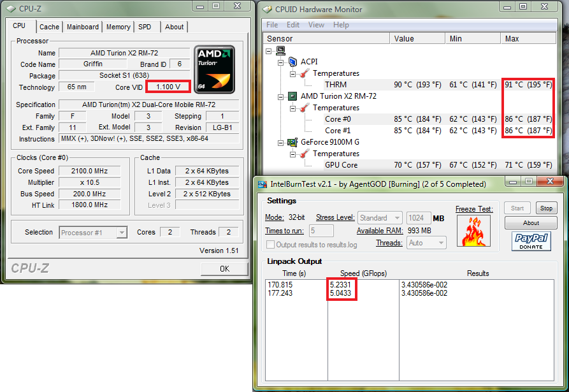Open the File menu in Hardware Monitor

tap(272, 25)
